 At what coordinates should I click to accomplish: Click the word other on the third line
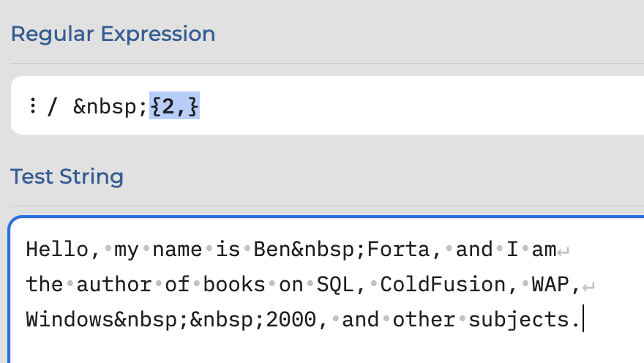click(424, 320)
